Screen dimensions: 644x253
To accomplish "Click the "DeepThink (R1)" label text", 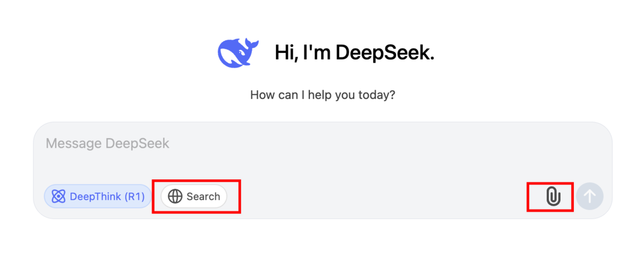I will coord(107,196).
